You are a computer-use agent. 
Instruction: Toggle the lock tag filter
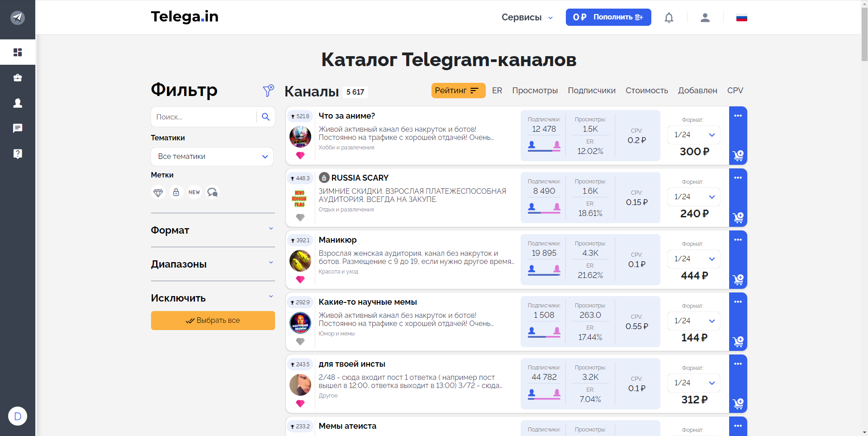coord(176,192)
